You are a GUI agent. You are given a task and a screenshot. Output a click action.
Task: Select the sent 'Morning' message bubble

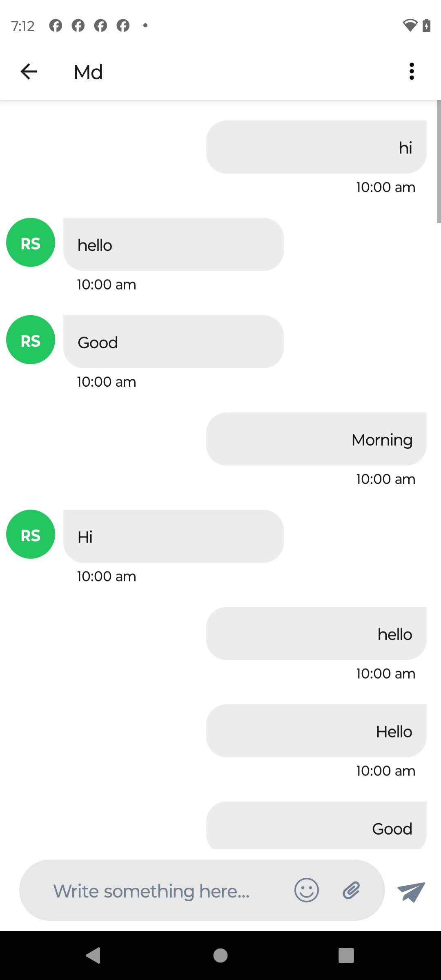(316, 439)
